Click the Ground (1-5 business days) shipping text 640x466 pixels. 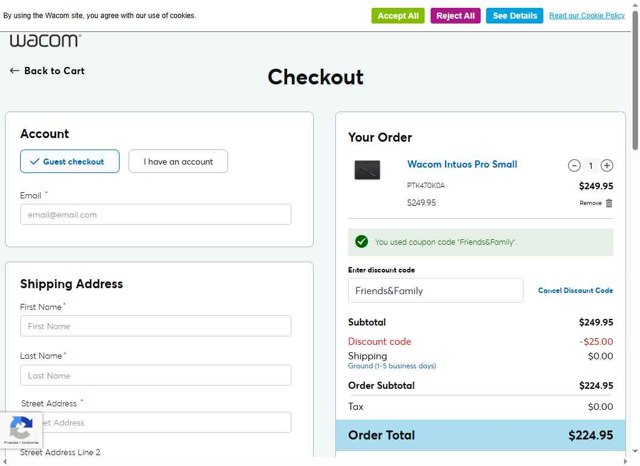click(392, 366)
